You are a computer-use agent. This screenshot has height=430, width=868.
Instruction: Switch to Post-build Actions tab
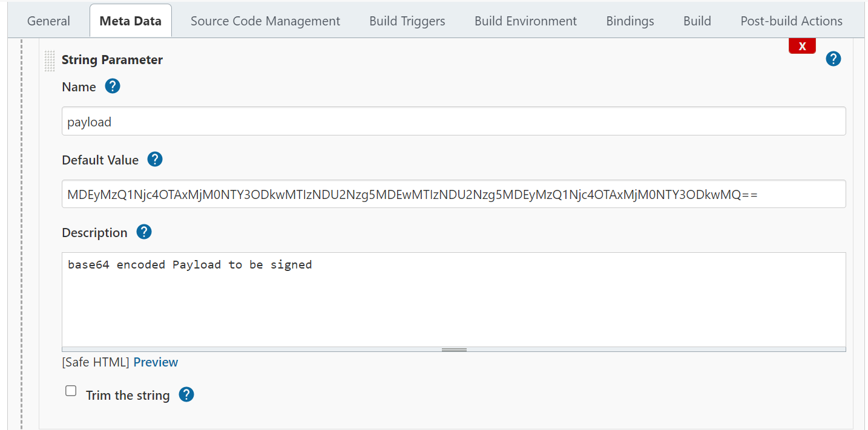click(791, 21)
